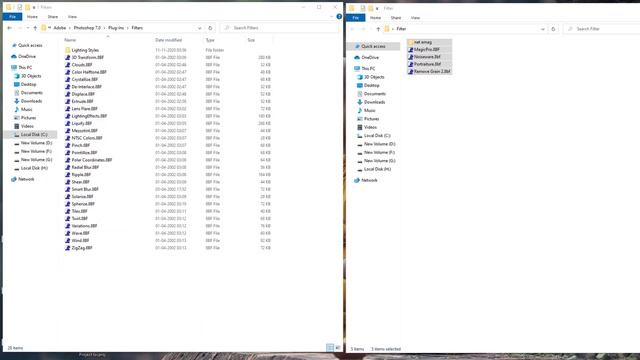The width and height of the screenshot is (640, 360).
Task: Click the Music note icon in left window sidebar
Action: point(17,109)
